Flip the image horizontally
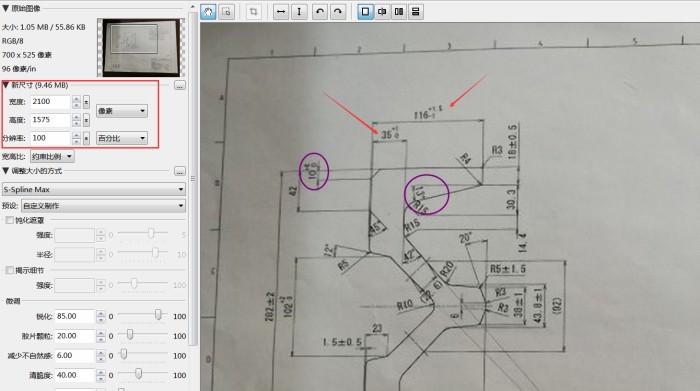This screenshot has height=391, width=700. [281, 12]
